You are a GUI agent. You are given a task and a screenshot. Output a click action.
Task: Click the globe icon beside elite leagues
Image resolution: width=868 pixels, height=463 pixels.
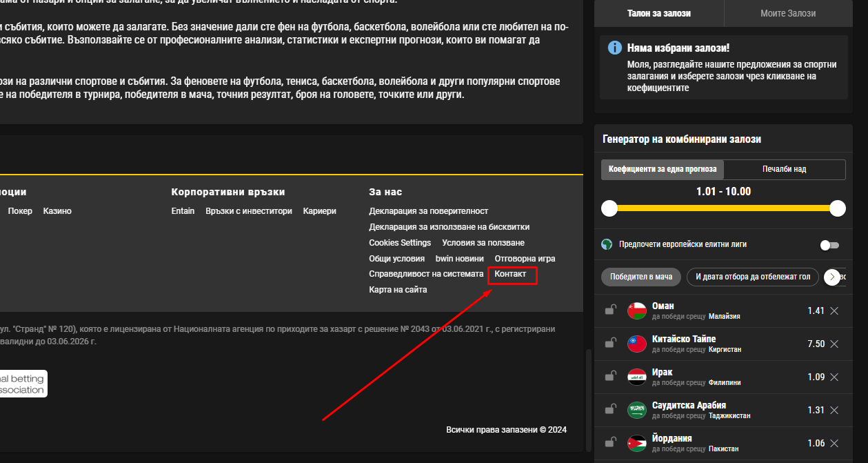(x=607, y=244)
